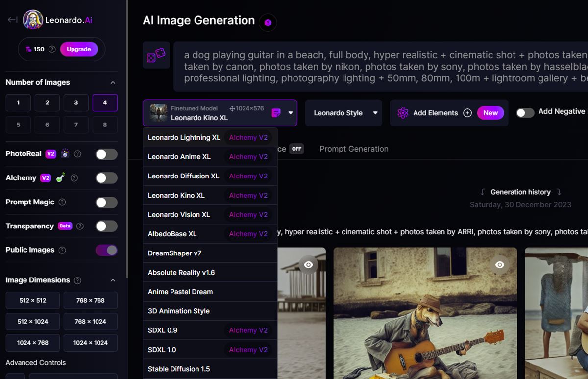The height and width of the screenshot is (379, 588).
Task: Open the Image Dimensions help icon
Action: 77,280
